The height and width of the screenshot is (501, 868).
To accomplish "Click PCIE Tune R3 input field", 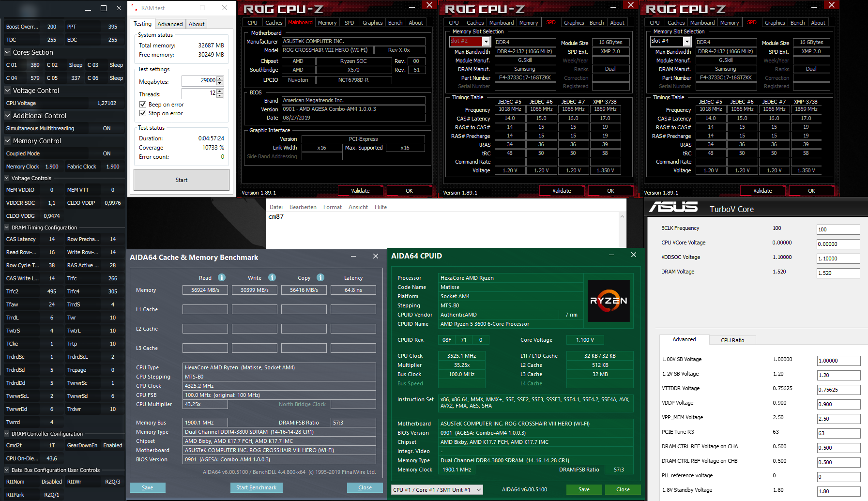I will 838,433.
